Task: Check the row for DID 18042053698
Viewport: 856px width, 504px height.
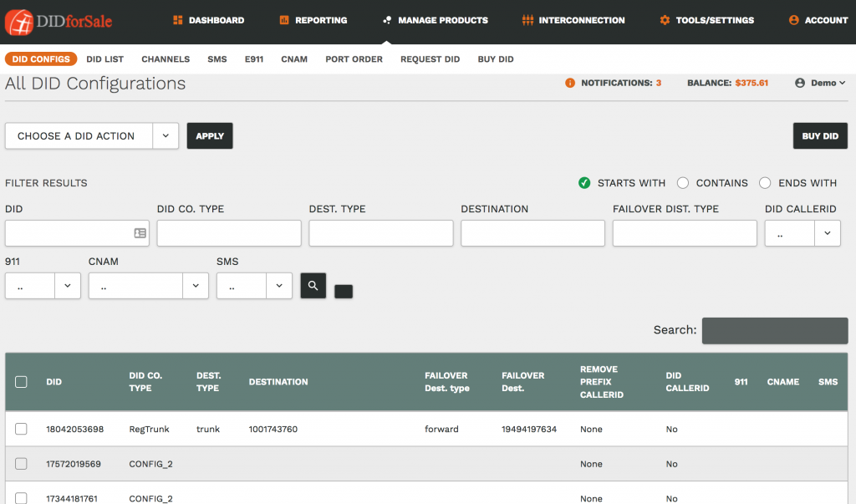Action: [21, 429]
